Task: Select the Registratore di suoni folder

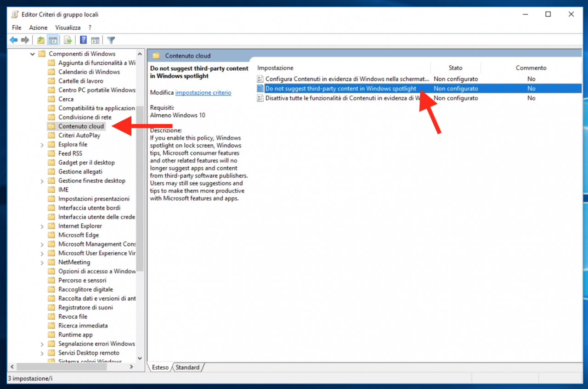Action: tap(85, 308)
